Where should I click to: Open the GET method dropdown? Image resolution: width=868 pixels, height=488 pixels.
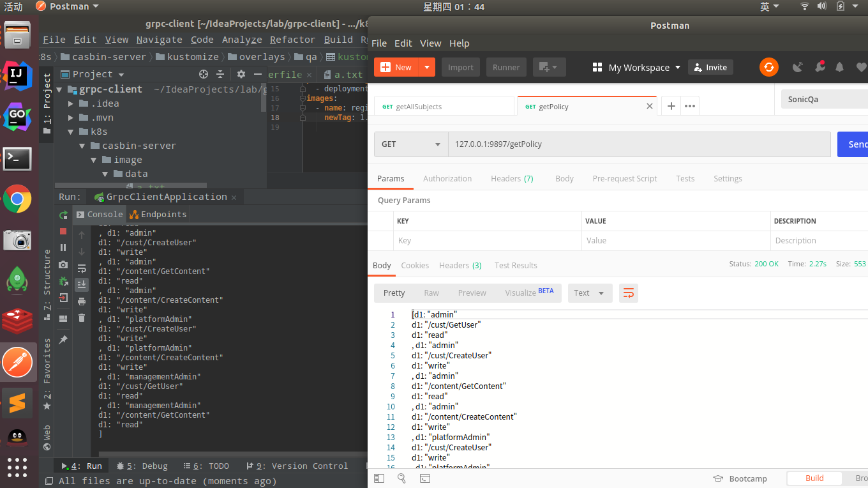point(411,144)
